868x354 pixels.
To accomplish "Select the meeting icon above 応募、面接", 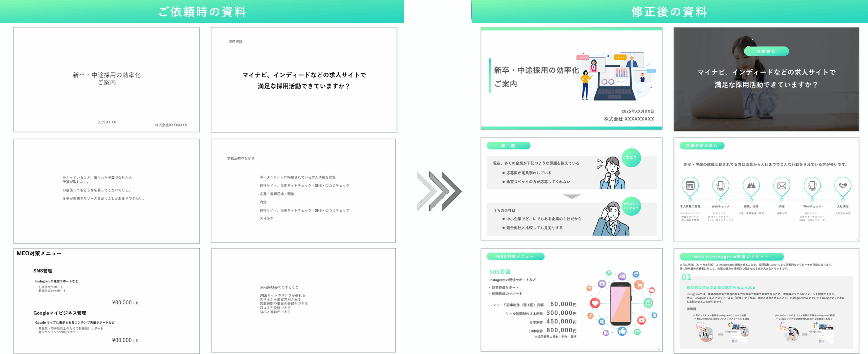I will point(751,185).
